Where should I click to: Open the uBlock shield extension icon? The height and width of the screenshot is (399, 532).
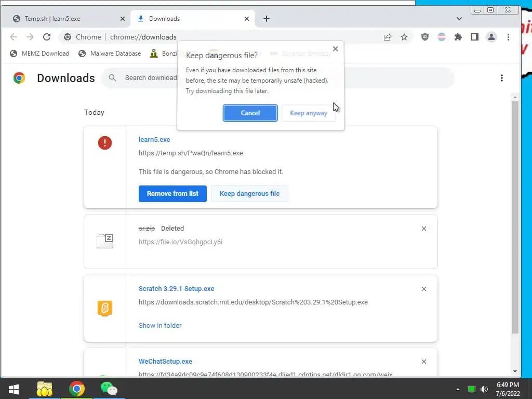[425, 37]
